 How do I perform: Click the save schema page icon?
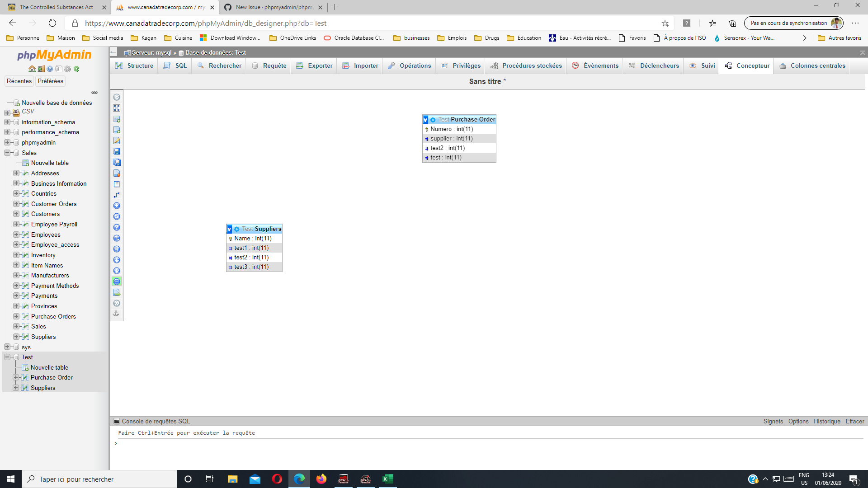click(x=117, y=151)
